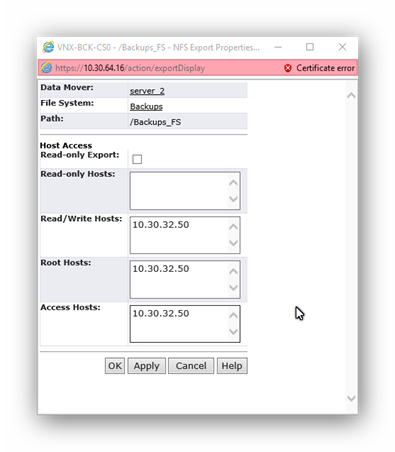This screenshot has width=395, height=452.
Task: Click the page icon beside the URL
Action: click(46, 68)
